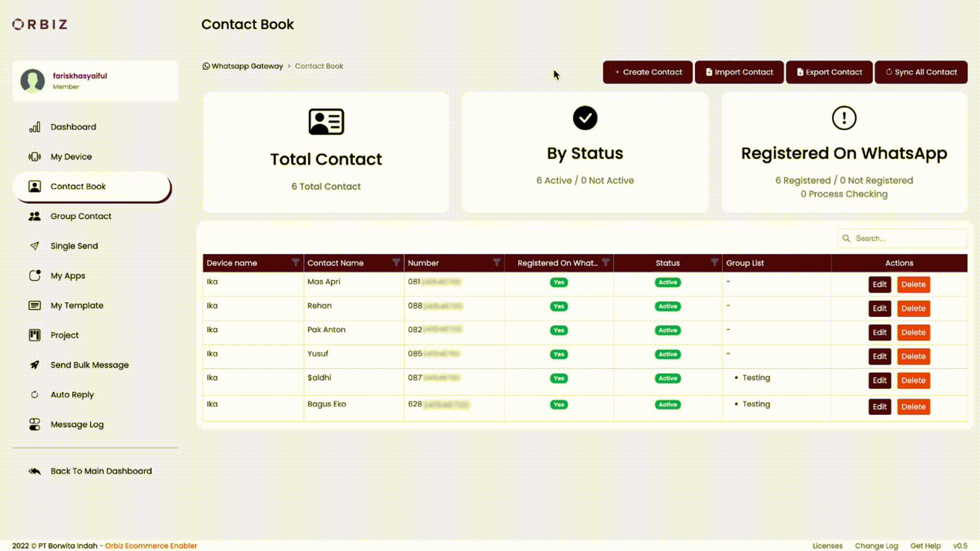The image size is (980, 551).
Task: Click the Whatsapp Gateway breadcrumb link
Action: (247, 66)
